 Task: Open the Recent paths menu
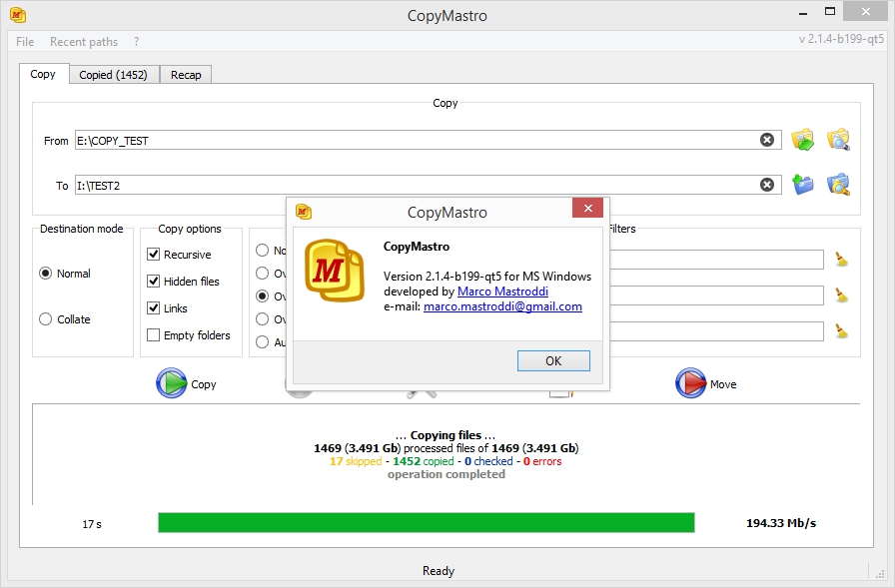click(84, 42)
